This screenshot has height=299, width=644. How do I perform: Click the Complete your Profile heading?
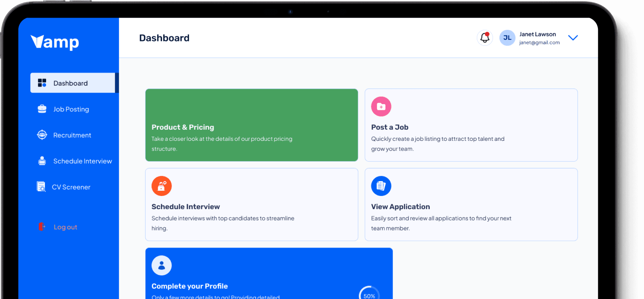(190, 286)
